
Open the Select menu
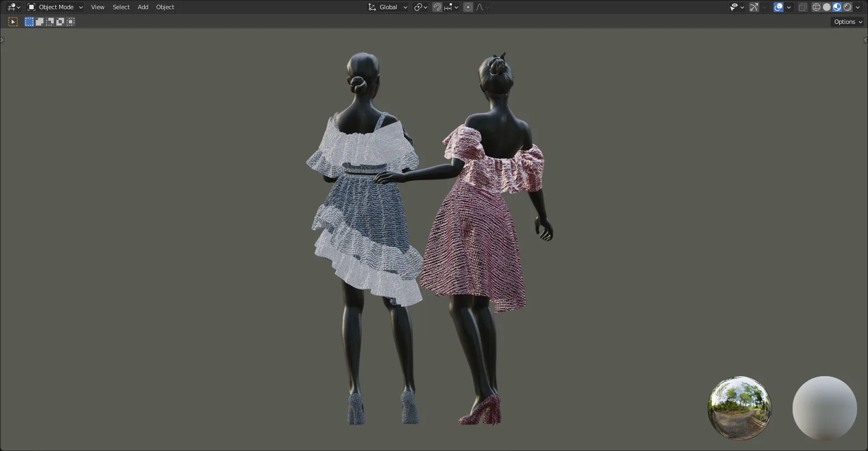pos(121,7)
